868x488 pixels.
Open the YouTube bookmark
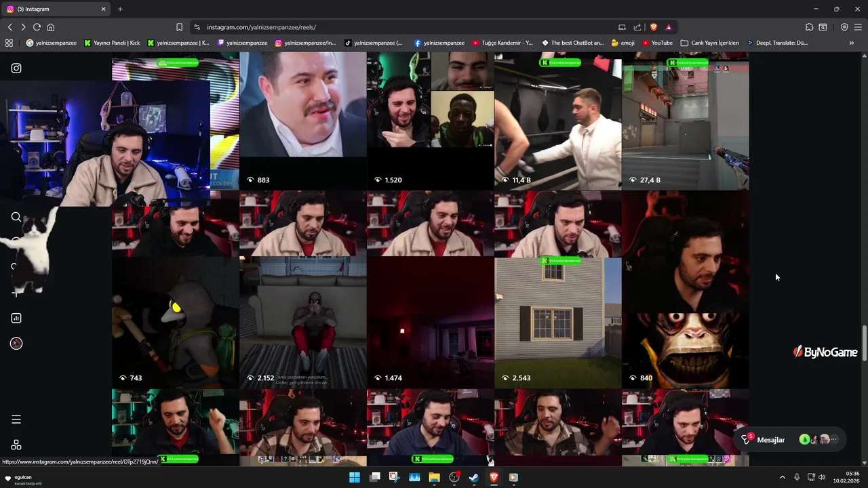(657, 43)
